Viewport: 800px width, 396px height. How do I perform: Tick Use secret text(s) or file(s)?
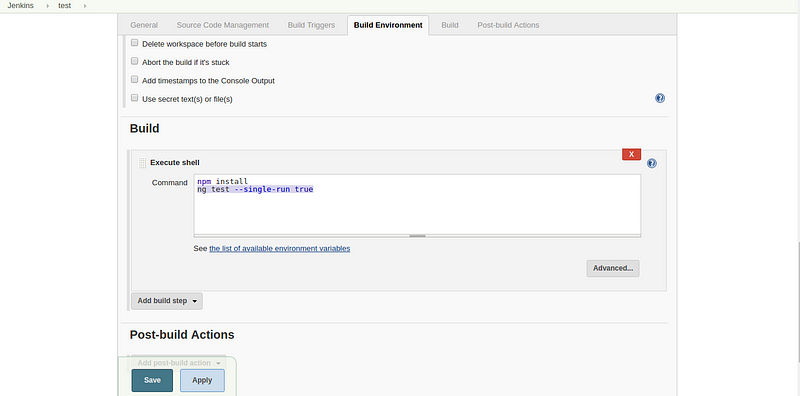[135, 98]
